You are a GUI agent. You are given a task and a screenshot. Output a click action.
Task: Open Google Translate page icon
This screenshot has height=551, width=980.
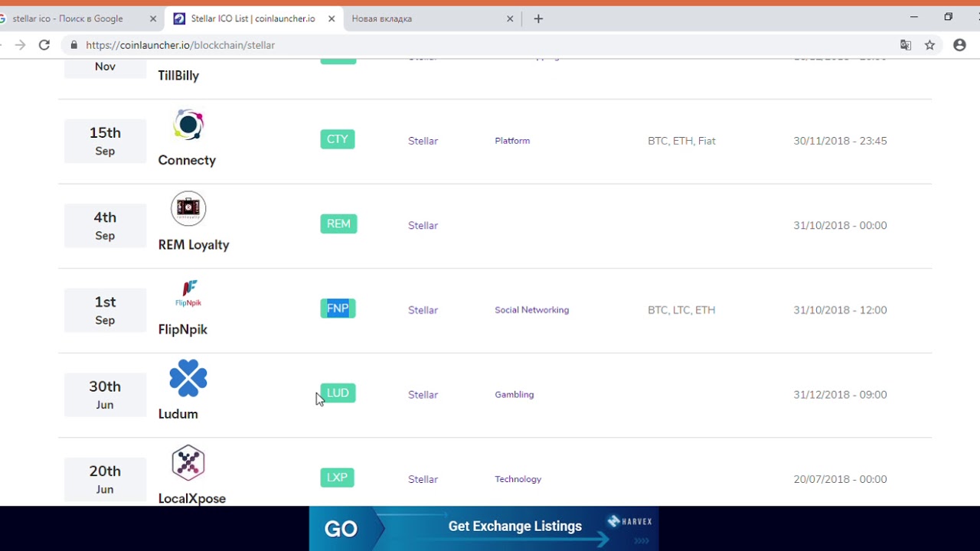(906, 45)
